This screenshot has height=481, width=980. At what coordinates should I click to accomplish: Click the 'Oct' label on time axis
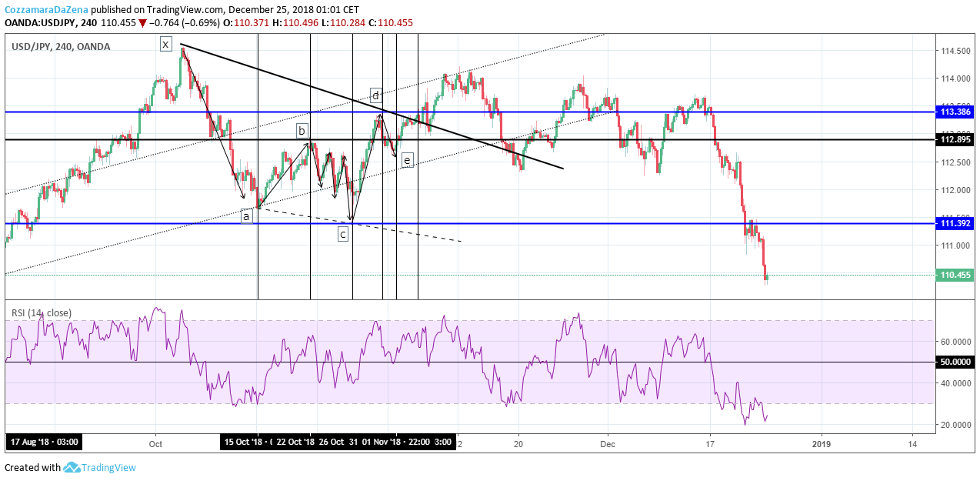coord(155,443)
